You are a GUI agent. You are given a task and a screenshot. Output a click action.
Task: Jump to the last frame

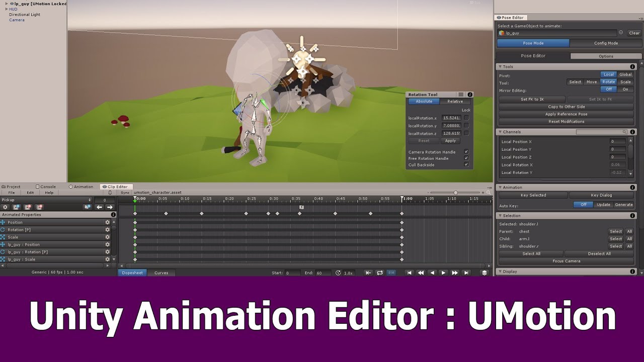click(x=466, y=273)
